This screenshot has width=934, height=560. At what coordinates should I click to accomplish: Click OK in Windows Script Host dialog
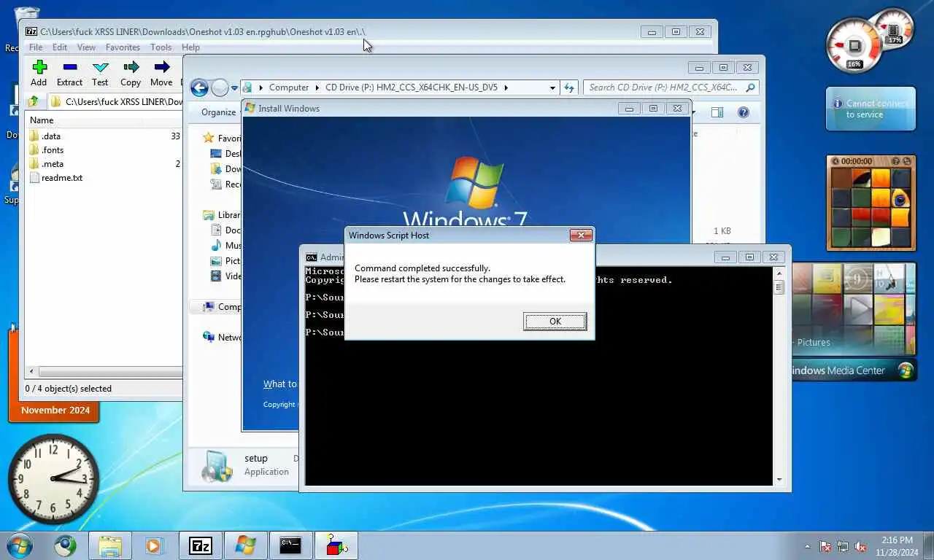point(555,322)
